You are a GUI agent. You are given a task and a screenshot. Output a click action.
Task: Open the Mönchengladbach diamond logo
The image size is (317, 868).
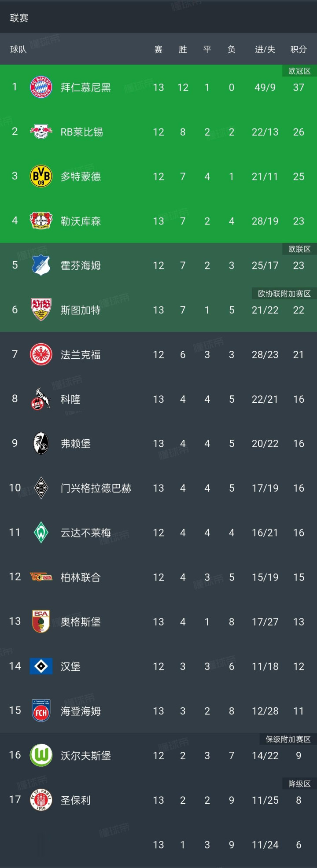click(x=41, y=488)
